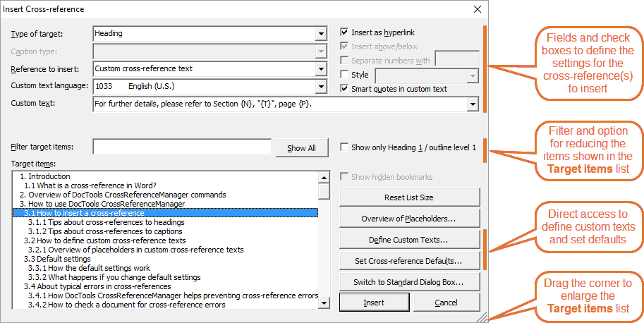
Task: Select '3.1.2 Tips about cross-references to captions'
Action: pos(165,231)
